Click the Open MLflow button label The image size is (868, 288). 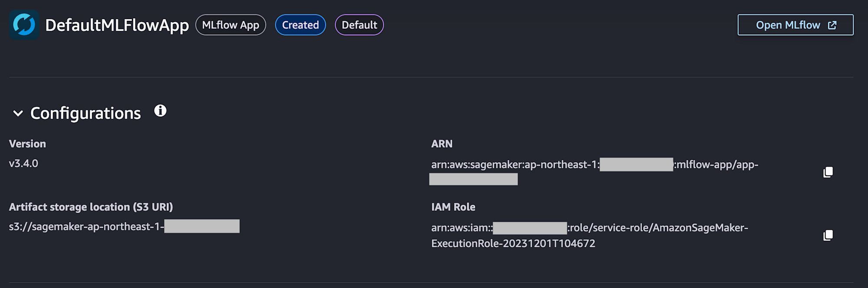coord(788,25)
